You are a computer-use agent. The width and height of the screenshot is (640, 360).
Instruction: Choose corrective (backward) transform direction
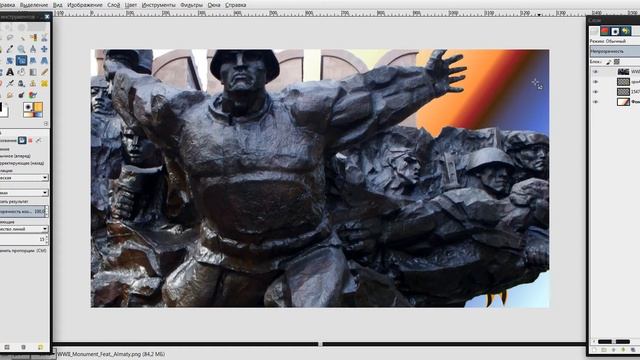[22, 163]
